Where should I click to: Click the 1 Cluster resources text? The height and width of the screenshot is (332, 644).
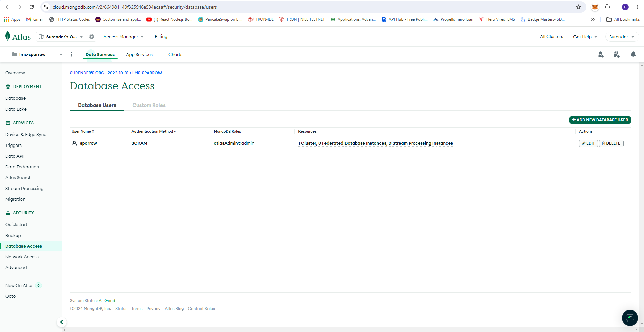point(375,143)
